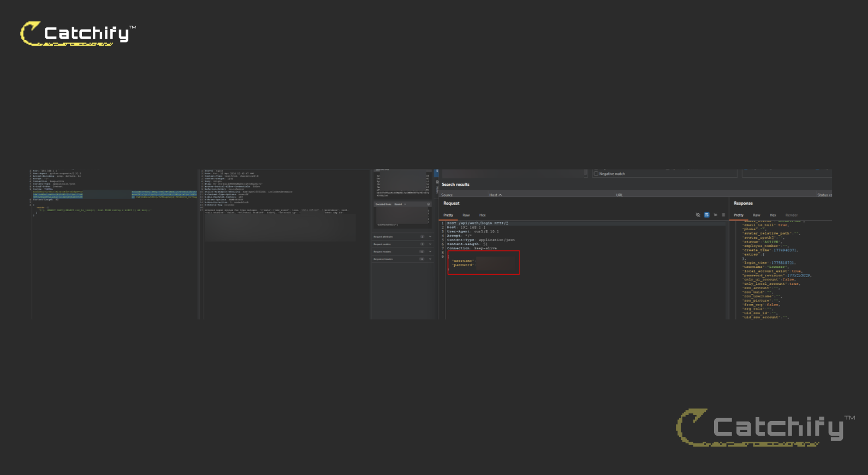Toggle the word wrap icon in Request panel

point(706,215)
